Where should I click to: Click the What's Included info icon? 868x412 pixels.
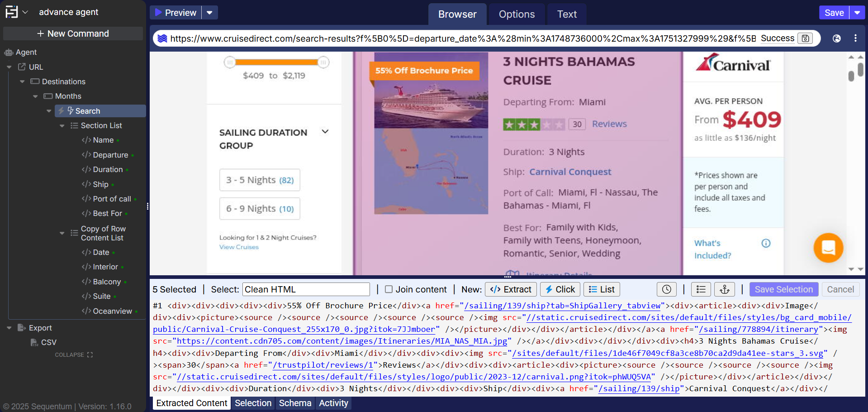(x=766, y=244)
